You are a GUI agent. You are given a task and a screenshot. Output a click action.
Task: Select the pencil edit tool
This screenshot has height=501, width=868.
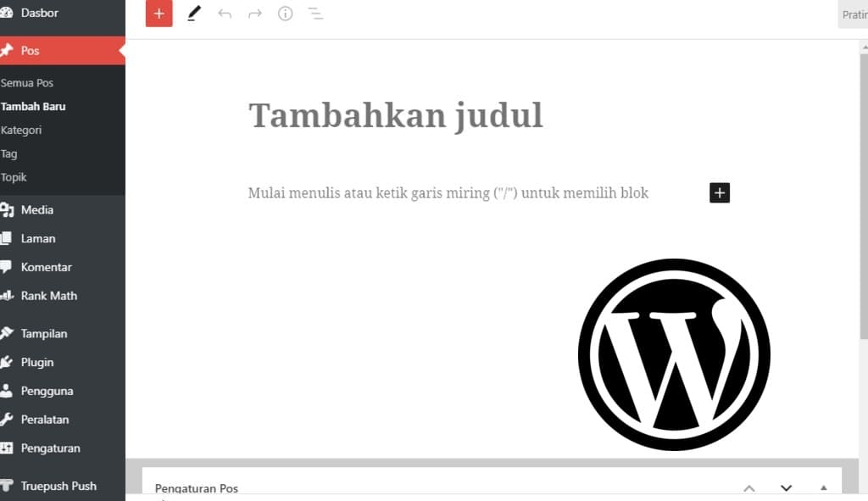193,14
